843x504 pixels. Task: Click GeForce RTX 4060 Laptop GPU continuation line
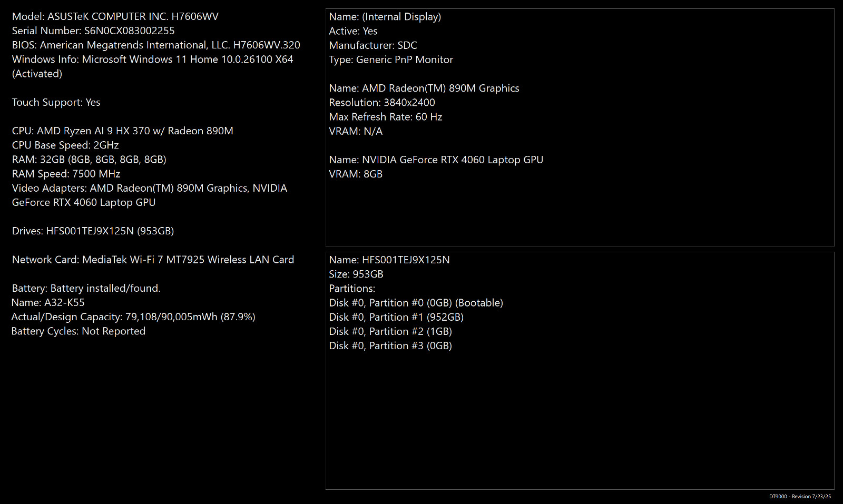coord(84,202)
